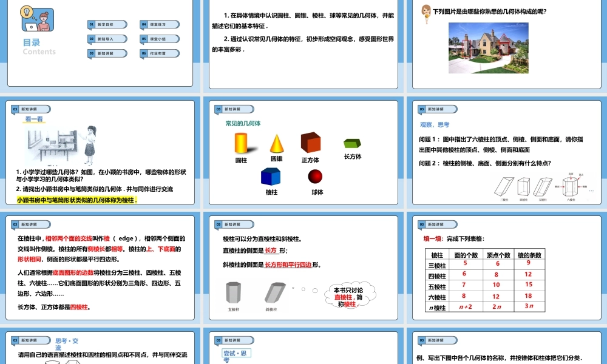Click the red cube 正方体 icon
This screenshot has height=364, width=607.
[x=311, y=143]
